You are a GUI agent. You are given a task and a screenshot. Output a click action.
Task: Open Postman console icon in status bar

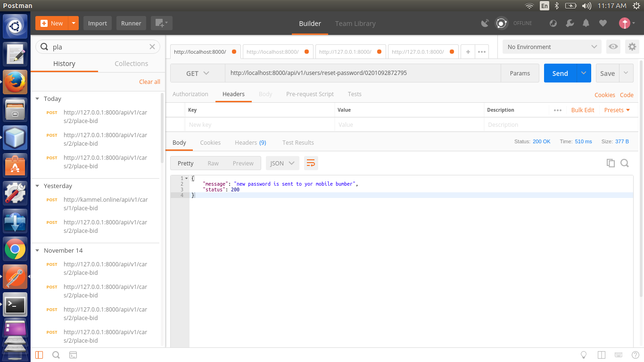(x=73, y=355)
